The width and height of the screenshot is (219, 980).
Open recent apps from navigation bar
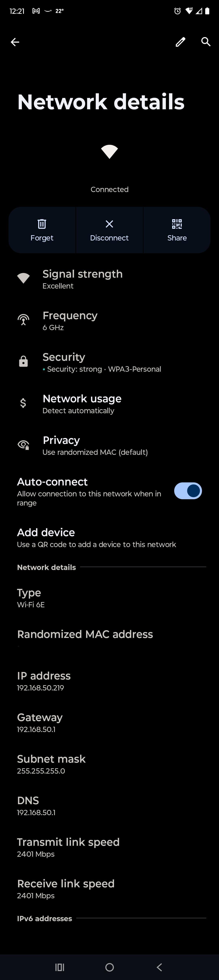[60, 967]
